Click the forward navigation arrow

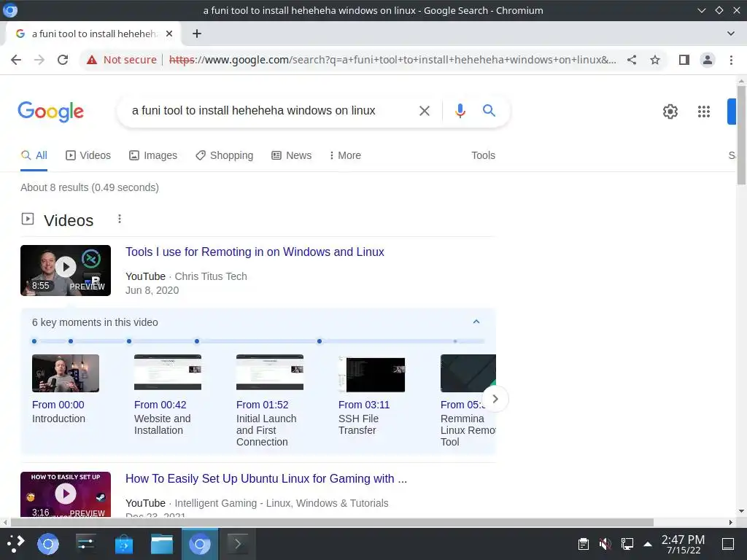39,60
